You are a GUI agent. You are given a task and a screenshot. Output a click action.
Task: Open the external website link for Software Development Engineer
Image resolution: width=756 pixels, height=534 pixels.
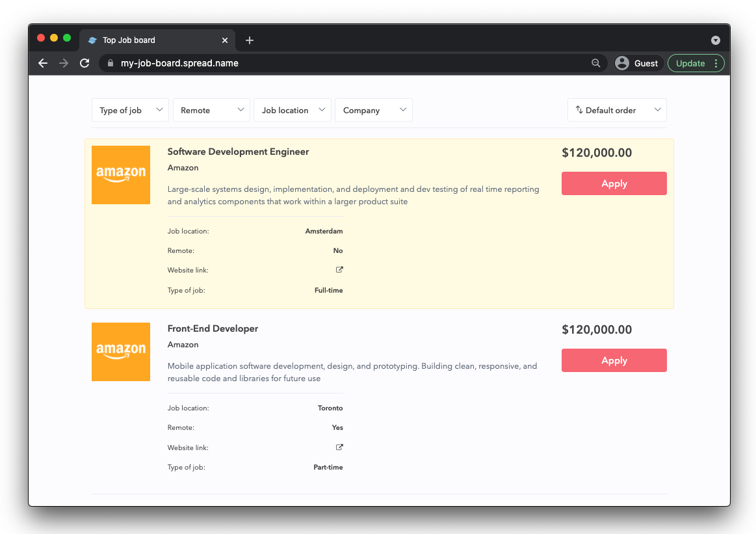[339, 269]
